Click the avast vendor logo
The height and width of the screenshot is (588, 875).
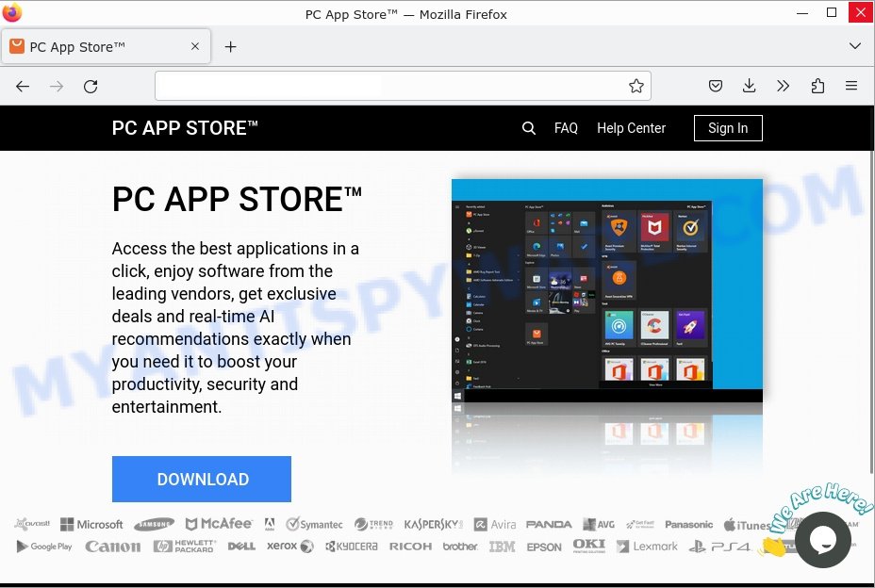coord(32,524)
